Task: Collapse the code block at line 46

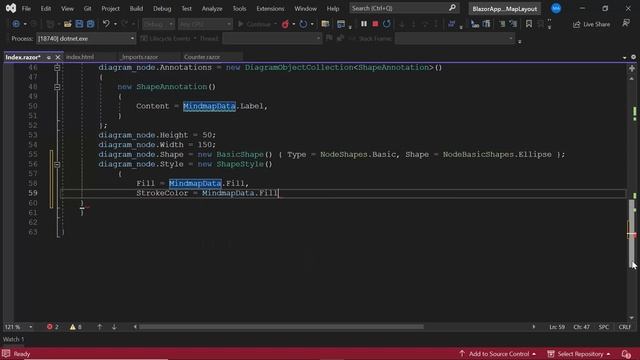Action: point(57,68)
